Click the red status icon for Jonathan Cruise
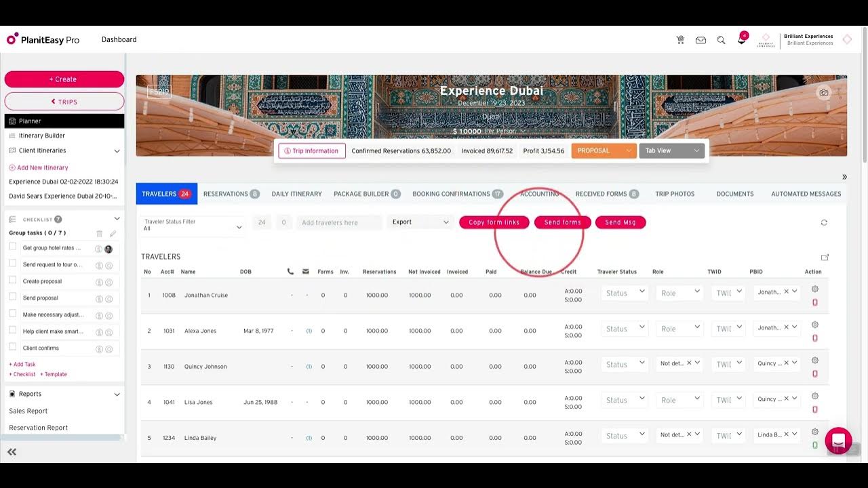This screenshot has height=488, width=868. tap(815, 302)
